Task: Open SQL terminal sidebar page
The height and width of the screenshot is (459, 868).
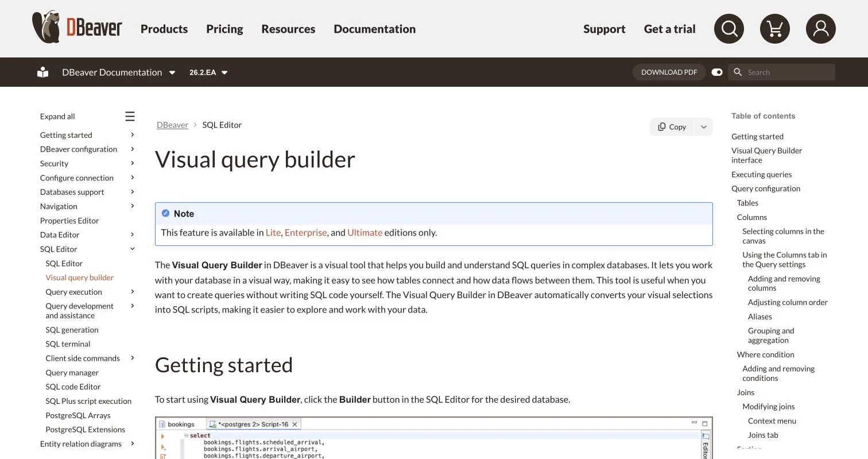Action: (68, 344)
